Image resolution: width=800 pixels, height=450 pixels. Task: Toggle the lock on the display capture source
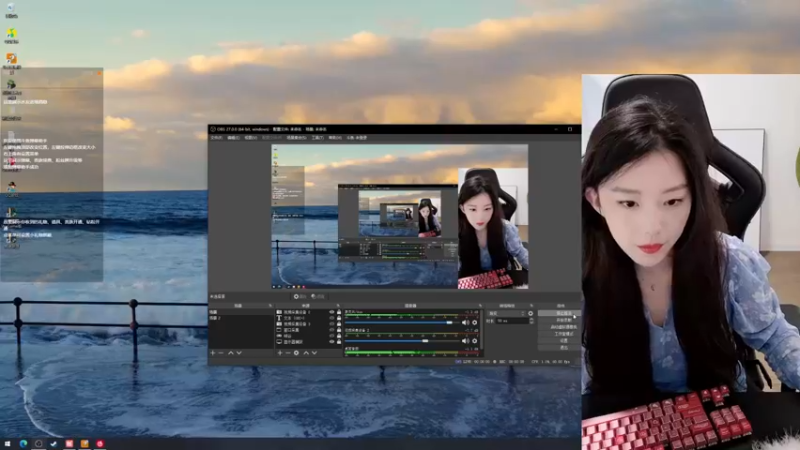tap(339, 341)
